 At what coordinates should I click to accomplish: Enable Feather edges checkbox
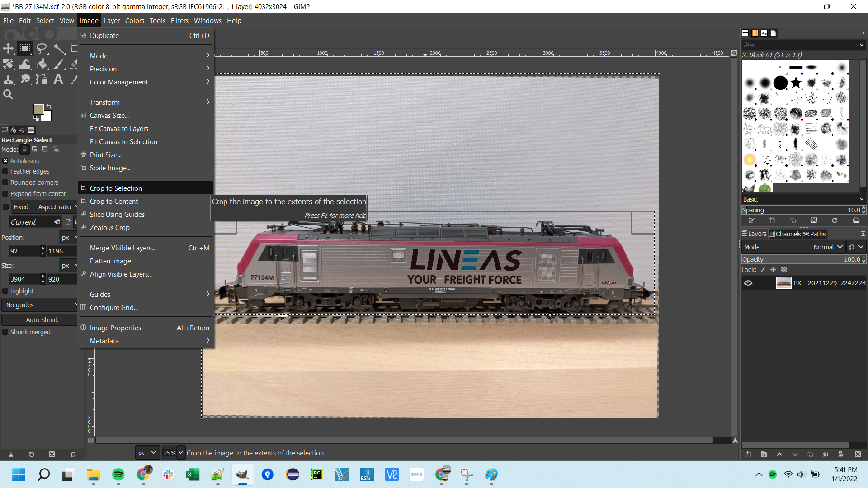[5, 171]
